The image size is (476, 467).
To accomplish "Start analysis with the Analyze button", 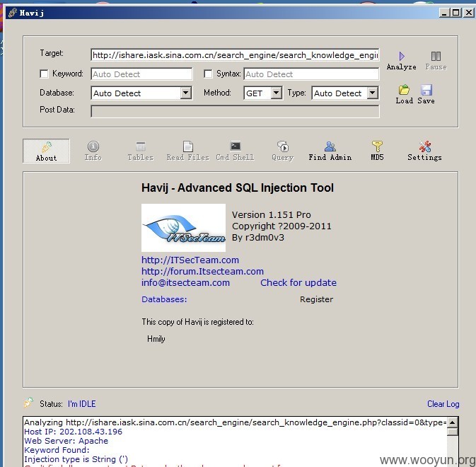I will pos(401,60).
